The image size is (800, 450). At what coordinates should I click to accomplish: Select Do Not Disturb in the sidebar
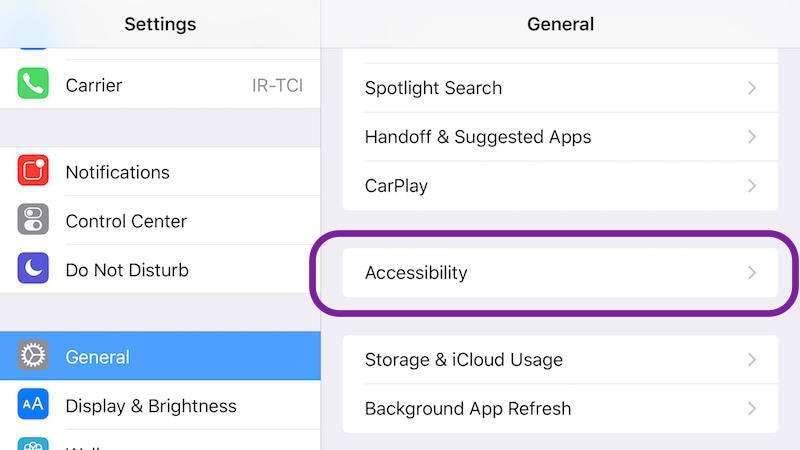[x=127, y=270]
